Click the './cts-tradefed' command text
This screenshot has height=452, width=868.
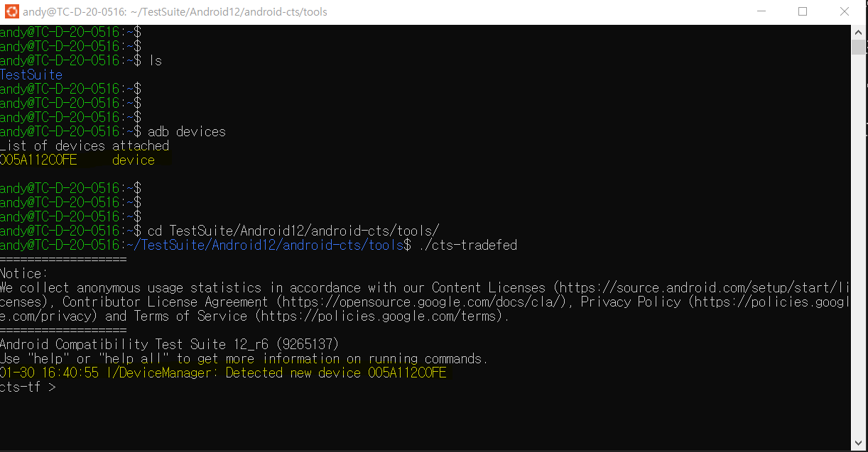468,245
